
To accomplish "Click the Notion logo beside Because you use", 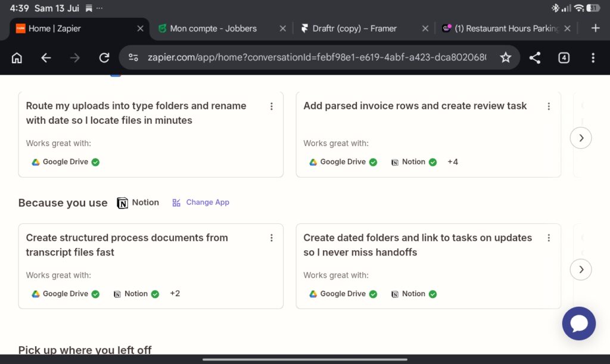I will (x=122, y=203).
